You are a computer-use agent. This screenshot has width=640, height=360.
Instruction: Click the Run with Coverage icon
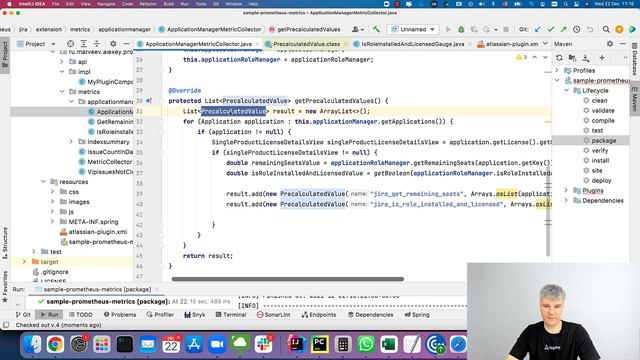coord(474,29)
